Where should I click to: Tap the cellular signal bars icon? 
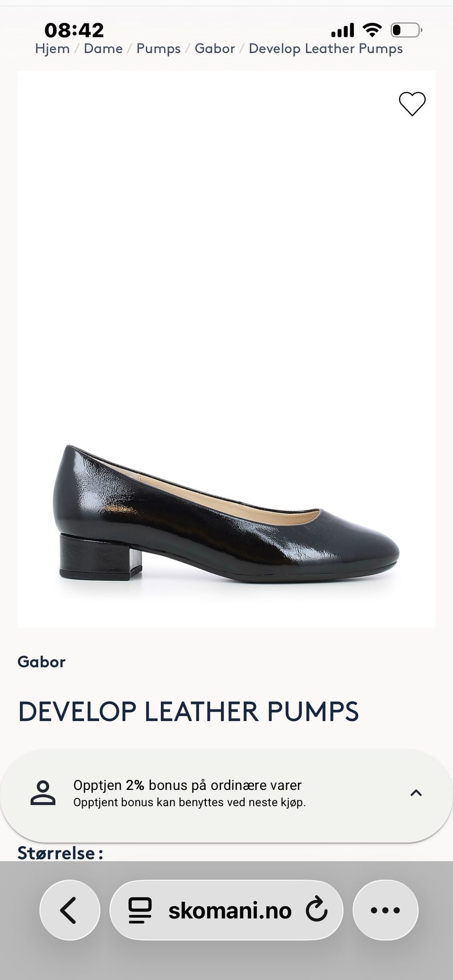[343, 31]
